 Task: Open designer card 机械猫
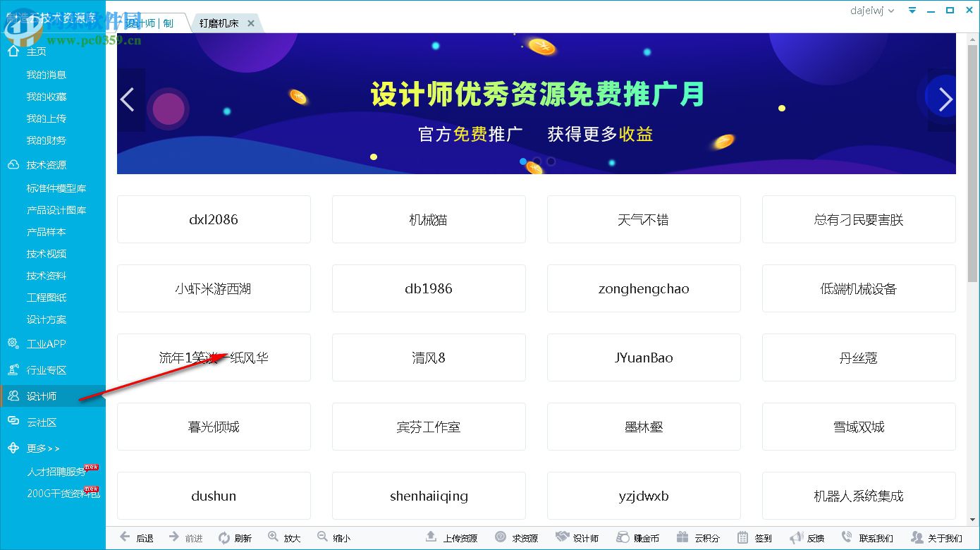pos(429,219)
